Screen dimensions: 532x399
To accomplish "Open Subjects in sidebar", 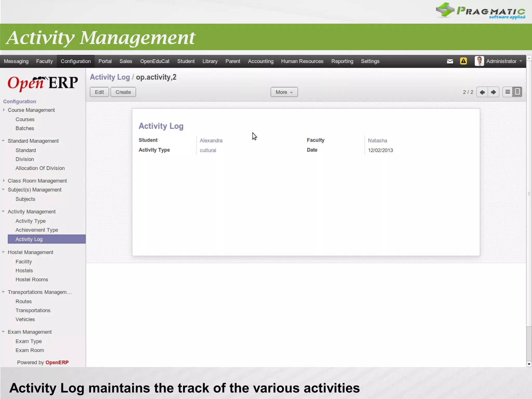I will (x=25, y=199).
